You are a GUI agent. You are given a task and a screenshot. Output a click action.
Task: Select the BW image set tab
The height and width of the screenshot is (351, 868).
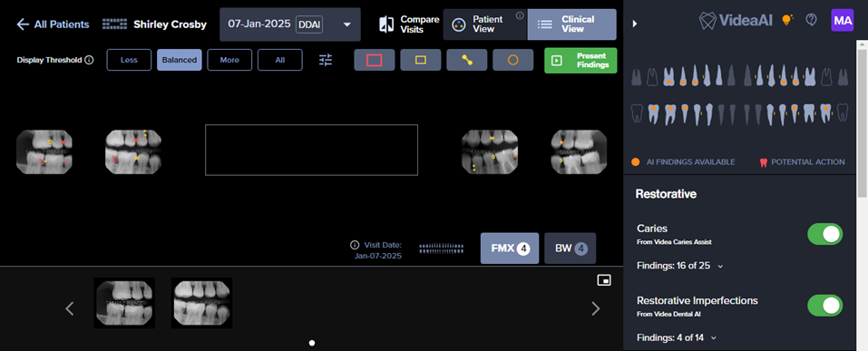pyautogui.click(x=571, y=249)
